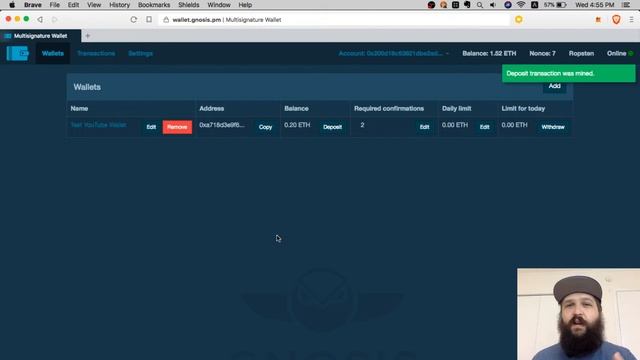Click the grid app icon in menu bar
This screenshot has width=640, height=360.
tap(456, 5)
